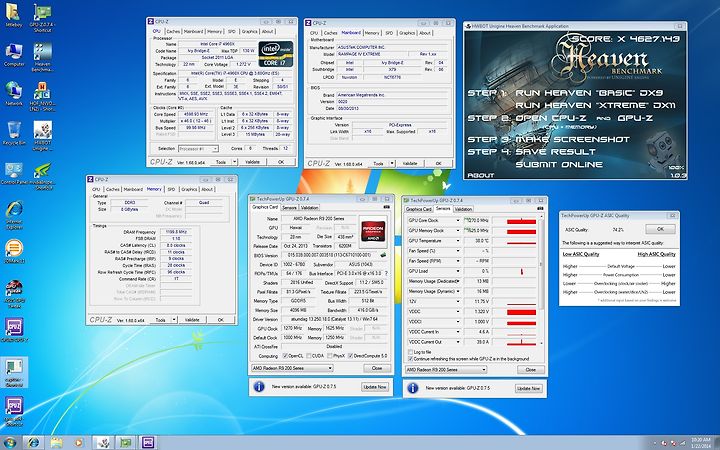Enable the Log to file checkbox
Screen dimensions: 720x450
tap(411, 352)
